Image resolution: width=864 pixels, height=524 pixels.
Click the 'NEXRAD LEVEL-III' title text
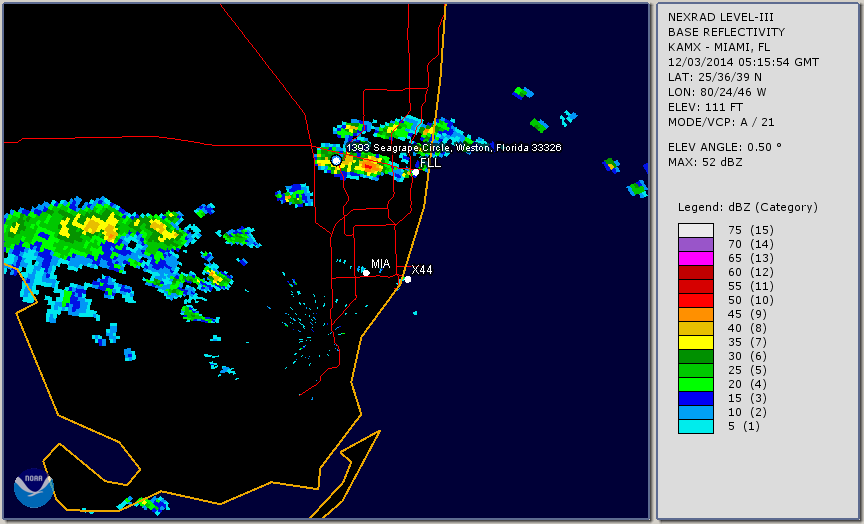(x=719, y=17)
